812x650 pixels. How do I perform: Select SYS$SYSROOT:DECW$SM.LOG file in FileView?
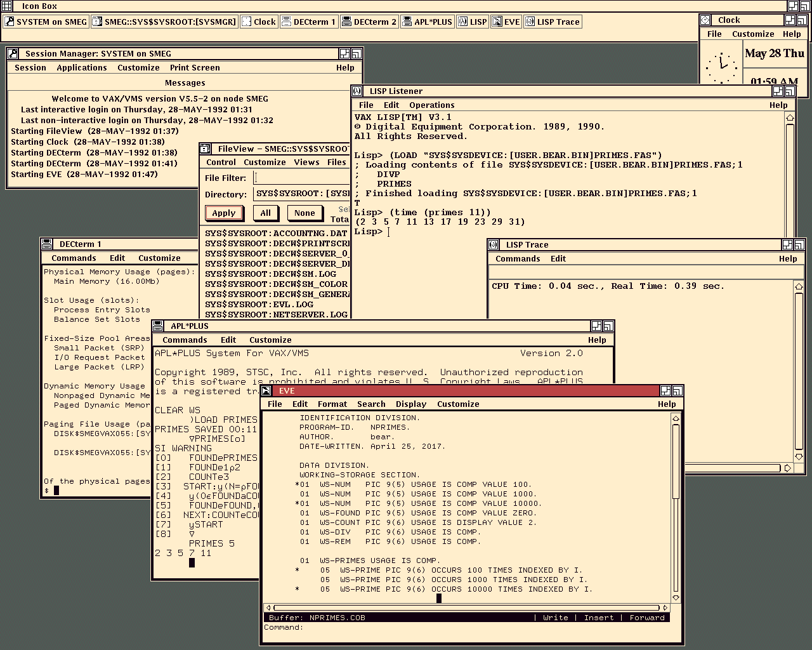pyautogui.click(x=270, y=274)
